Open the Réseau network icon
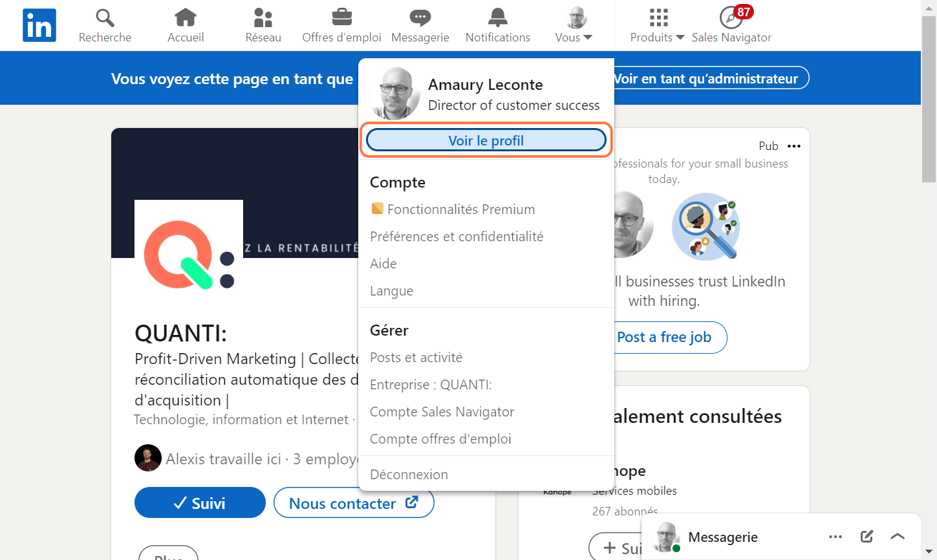937x560 pixels. [263, 17]
